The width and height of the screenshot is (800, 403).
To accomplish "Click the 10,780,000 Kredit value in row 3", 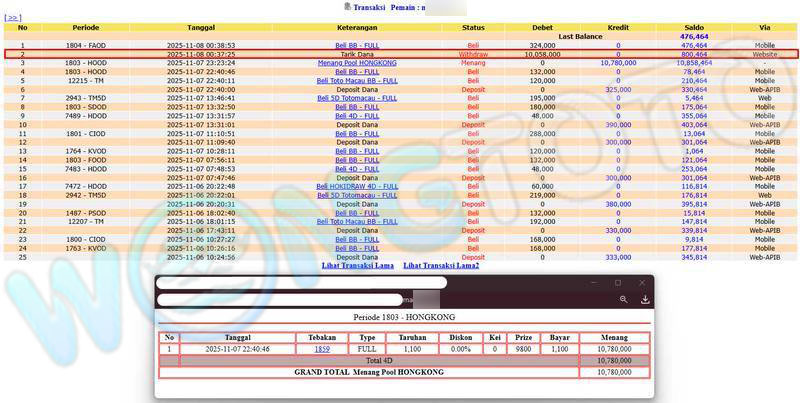I will click(x=618, y=63).
